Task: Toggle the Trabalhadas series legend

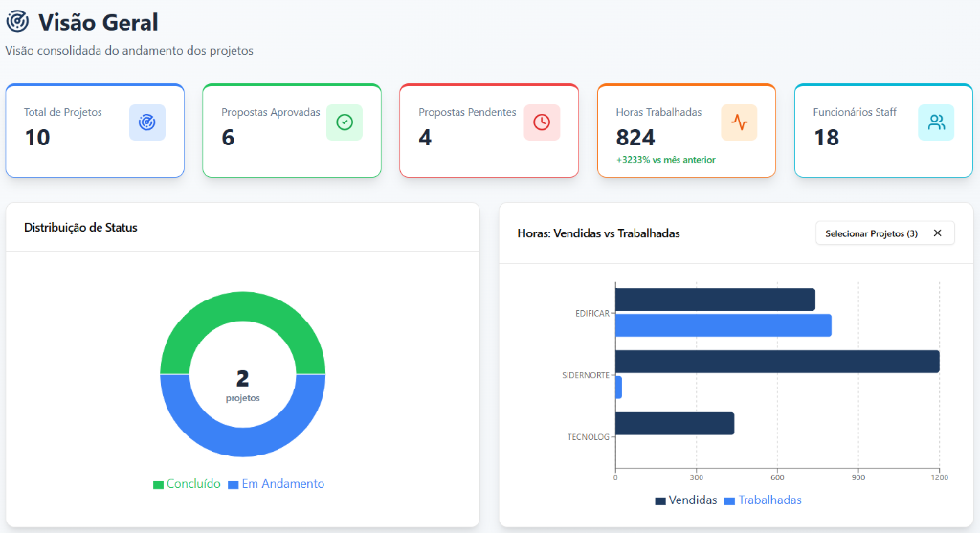Action: 763,500
